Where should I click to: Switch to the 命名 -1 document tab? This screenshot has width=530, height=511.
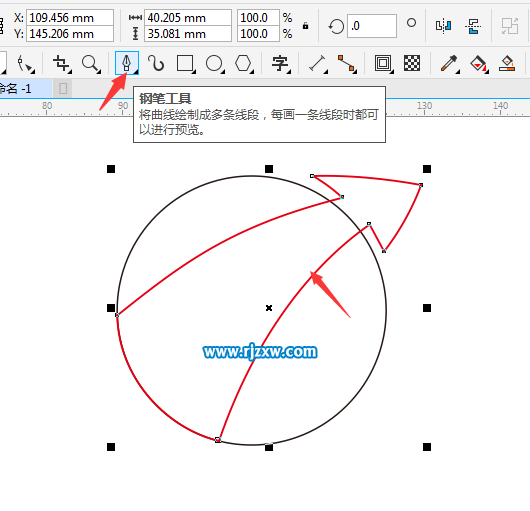tap(25, 89)
